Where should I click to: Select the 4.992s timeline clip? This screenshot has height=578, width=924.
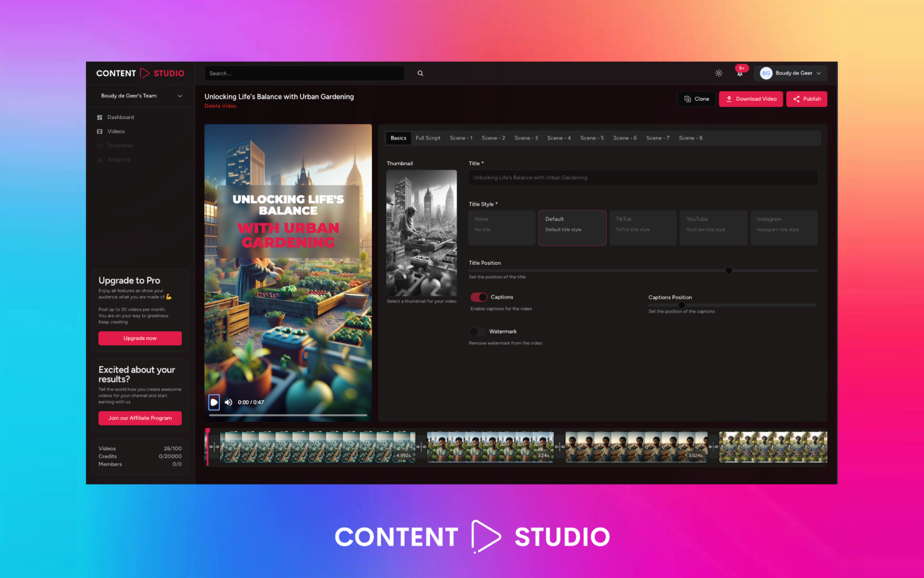tap(318, 447)
